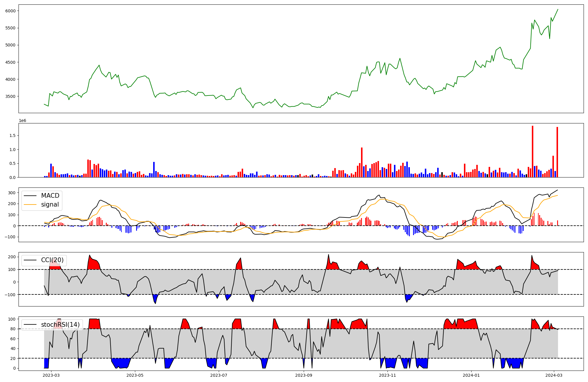Viewport: 588px width, 382px height.
Task: Click the 2024-01 x-axis date label
Action: [x=471, y=375]
